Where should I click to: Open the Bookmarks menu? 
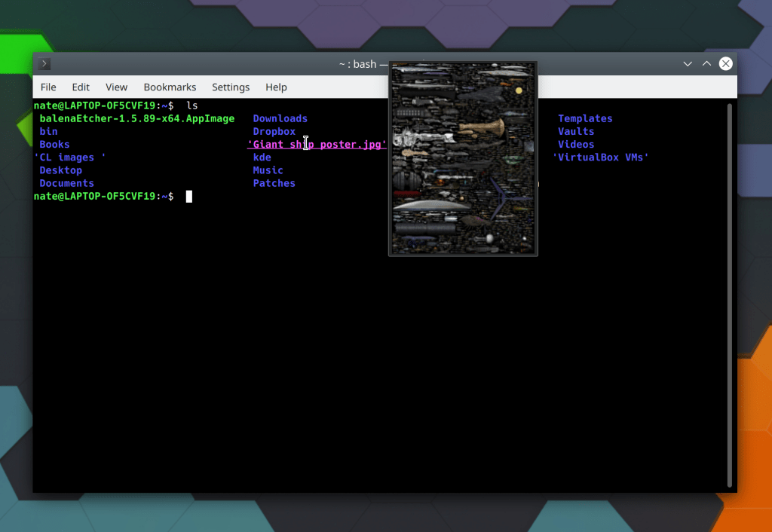(170, 87)
